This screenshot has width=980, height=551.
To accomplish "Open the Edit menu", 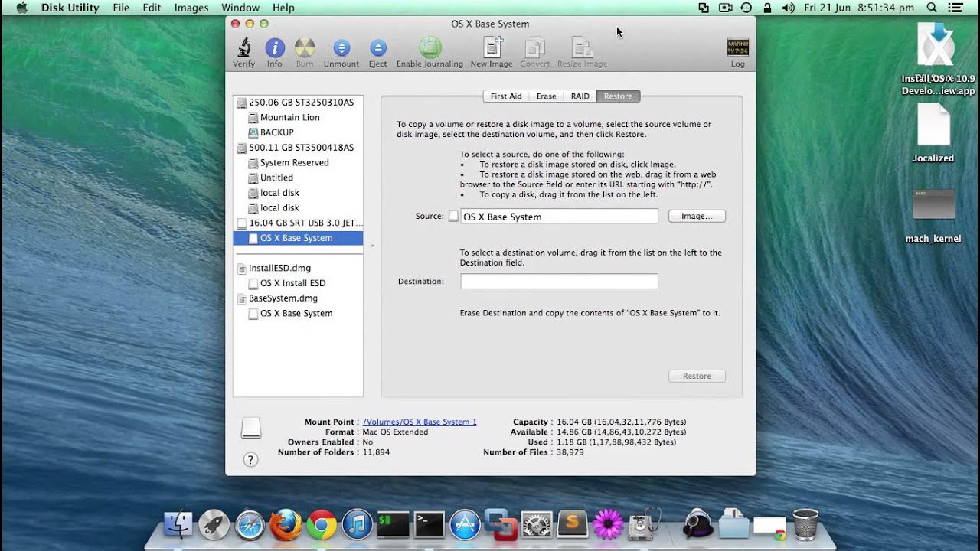I will (x=152, y=8).
